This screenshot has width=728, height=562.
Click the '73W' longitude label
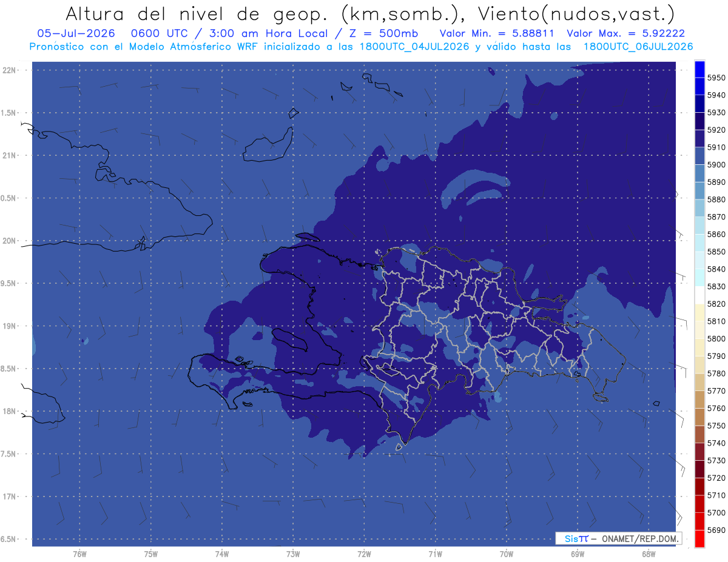pos(293,554)
